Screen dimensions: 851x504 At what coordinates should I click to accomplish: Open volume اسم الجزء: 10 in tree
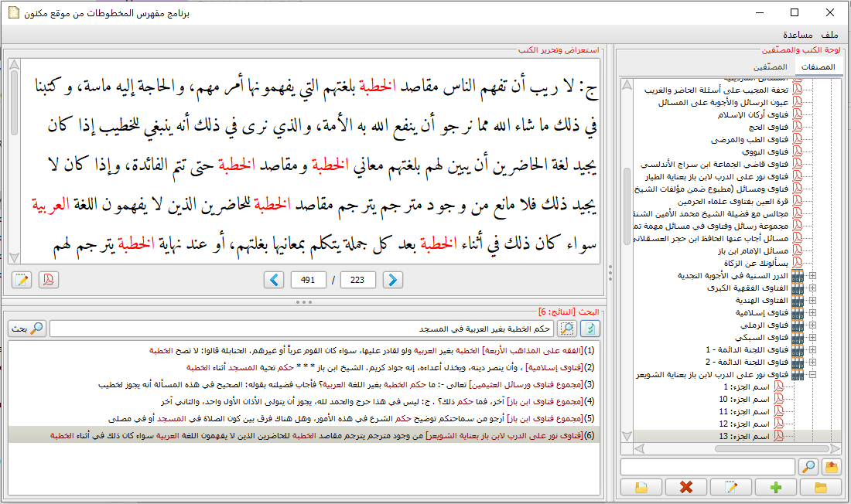click(744, 400)
